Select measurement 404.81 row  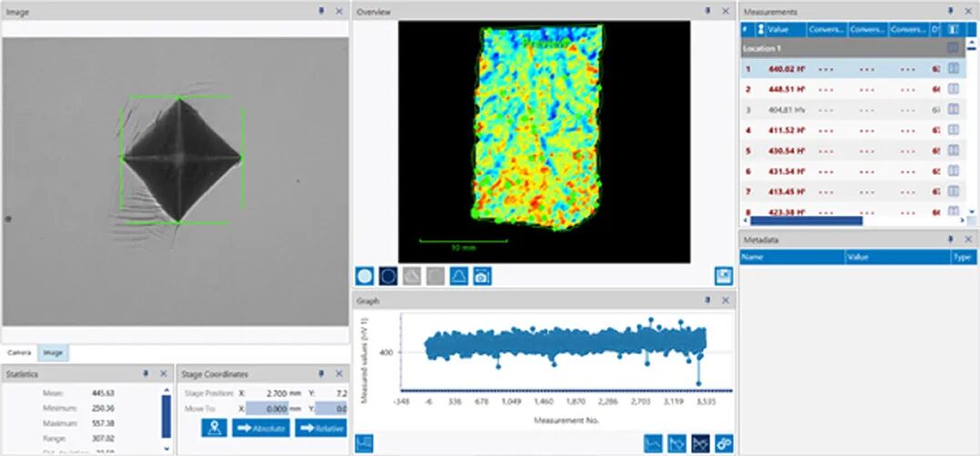[x=854, y=109]
